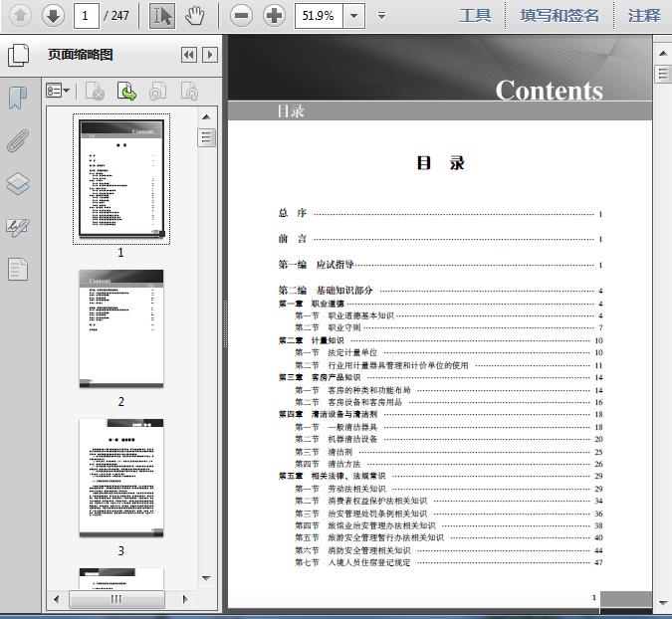
Task: Open the 工具 tools pane
Action: (x=475, y=16)
